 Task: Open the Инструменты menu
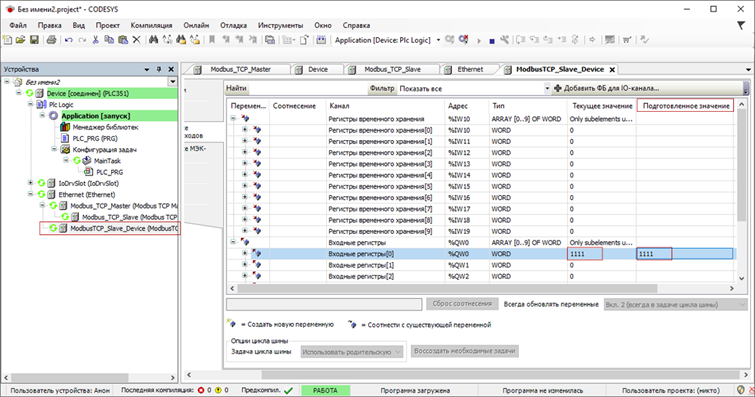click(x=281, y=25)
